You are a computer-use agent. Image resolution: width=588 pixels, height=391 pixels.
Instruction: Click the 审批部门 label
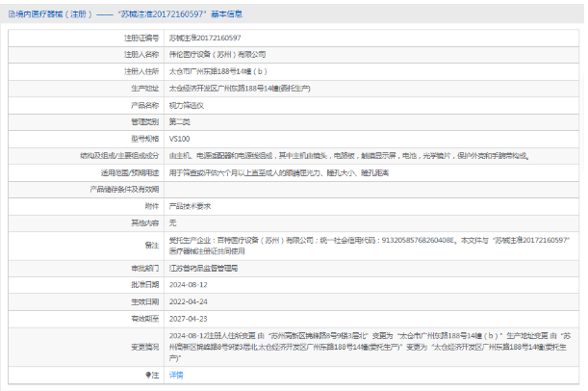tap(144, 269)
